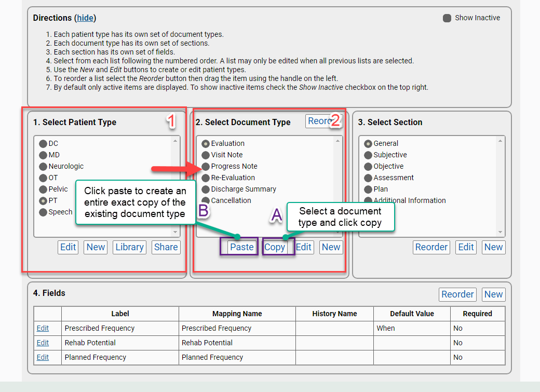This screenshot has width=540, height=392.
Task: Toggle the Show Inactive checkbox
Action: coord(447,18)
